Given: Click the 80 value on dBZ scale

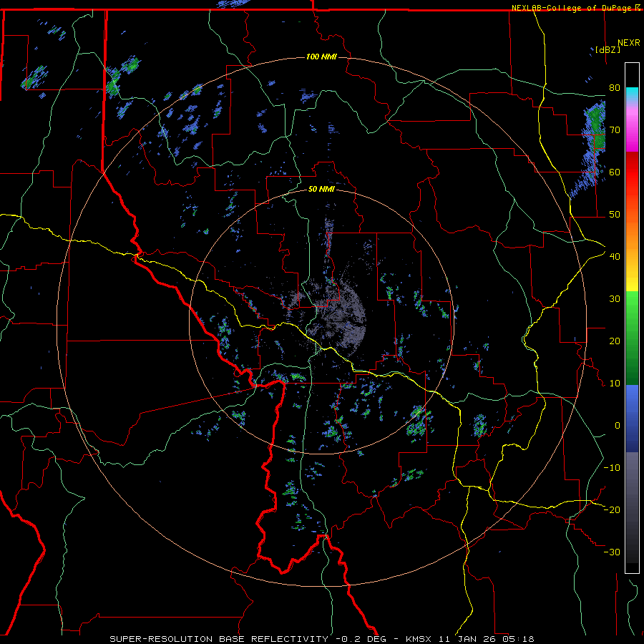Looking at the screenshot, I should [x=615, y=88].
